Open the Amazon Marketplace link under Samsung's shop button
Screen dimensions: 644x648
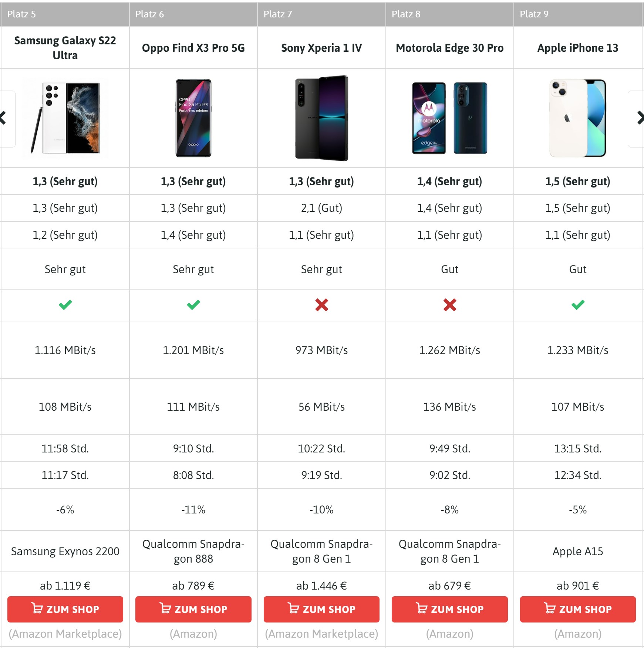(x=65, y=634)
